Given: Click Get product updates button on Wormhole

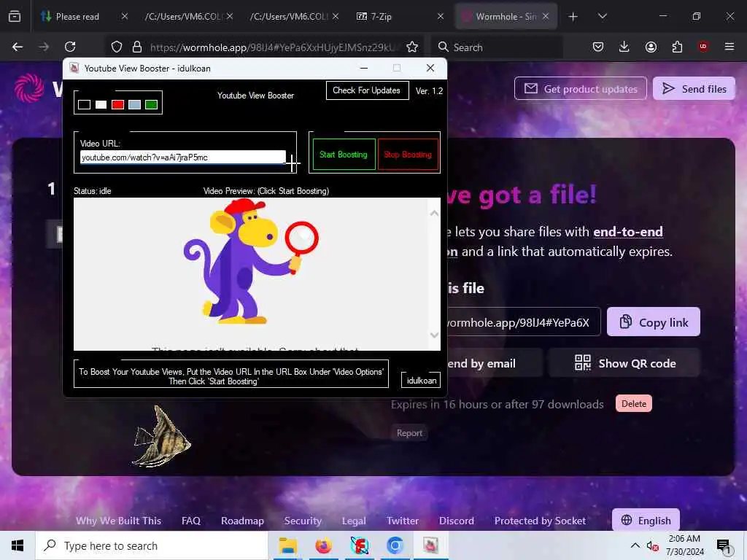Looking at the screenshot, I should point(581,88).
